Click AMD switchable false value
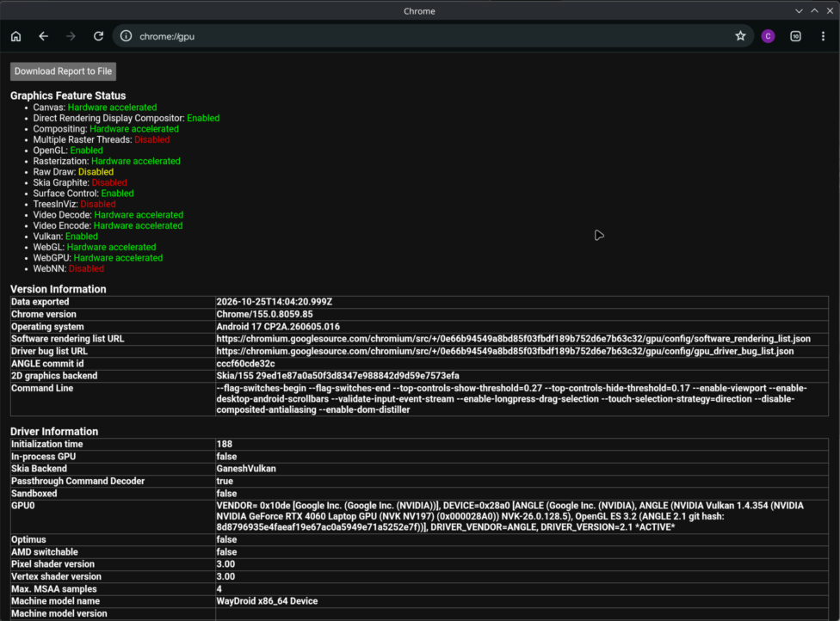Viewport: 840px width, 621px height. click(x=226, y=552)
